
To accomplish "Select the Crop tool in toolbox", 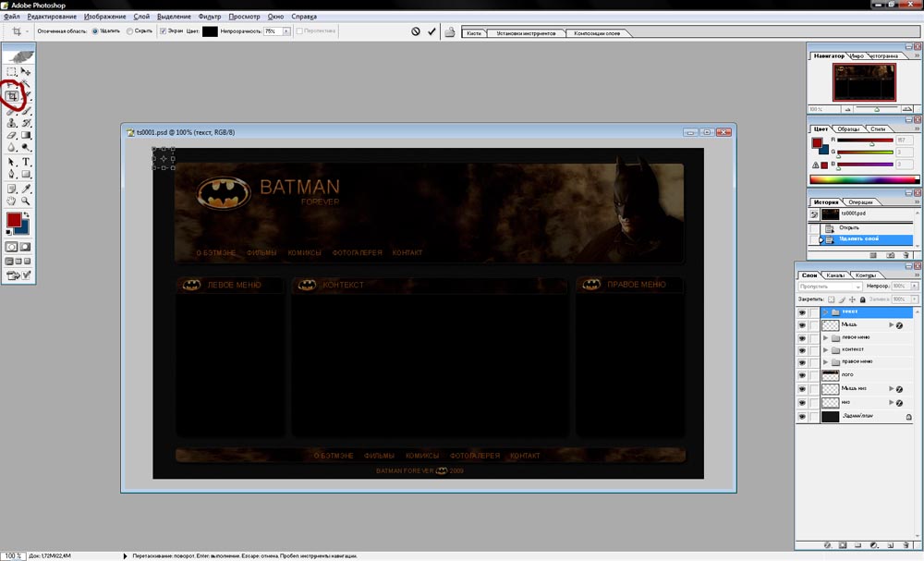I will [x=12, y=96].
